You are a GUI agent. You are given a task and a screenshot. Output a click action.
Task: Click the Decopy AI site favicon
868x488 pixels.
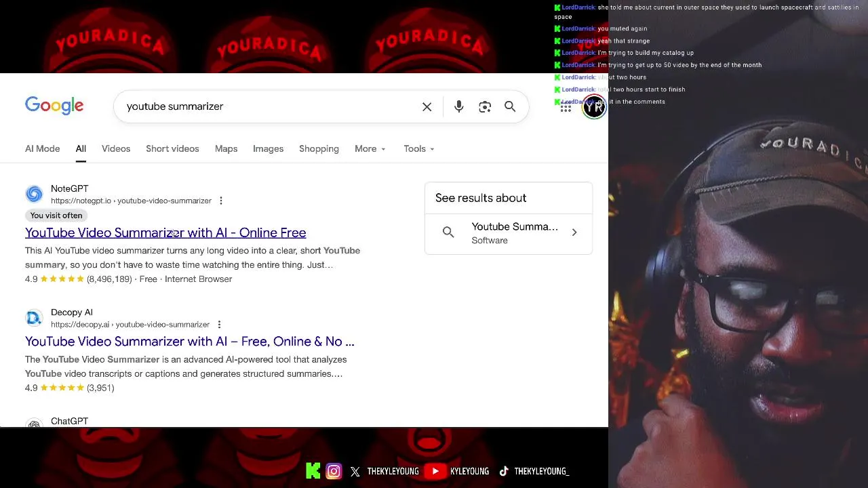click(x=34, y=318)
